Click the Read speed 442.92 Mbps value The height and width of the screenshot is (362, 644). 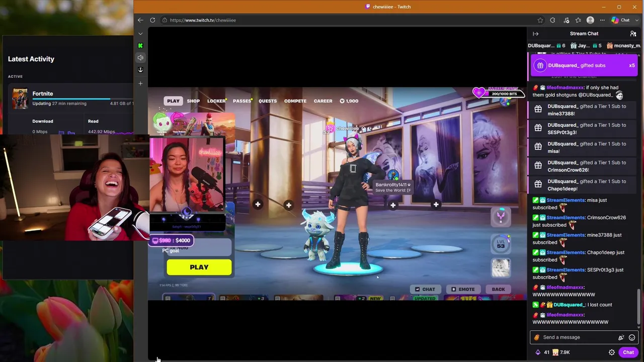(x=101, y=132)
